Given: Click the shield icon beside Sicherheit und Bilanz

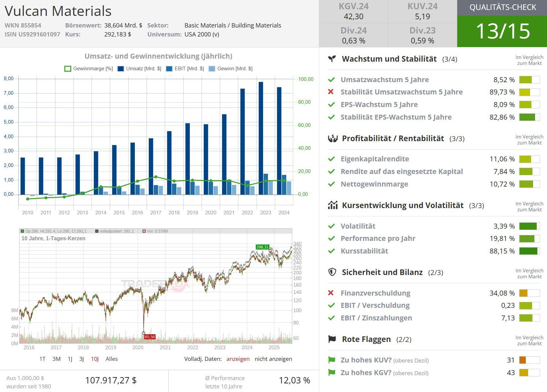Looking at the screenshot, I should [332, 272].
